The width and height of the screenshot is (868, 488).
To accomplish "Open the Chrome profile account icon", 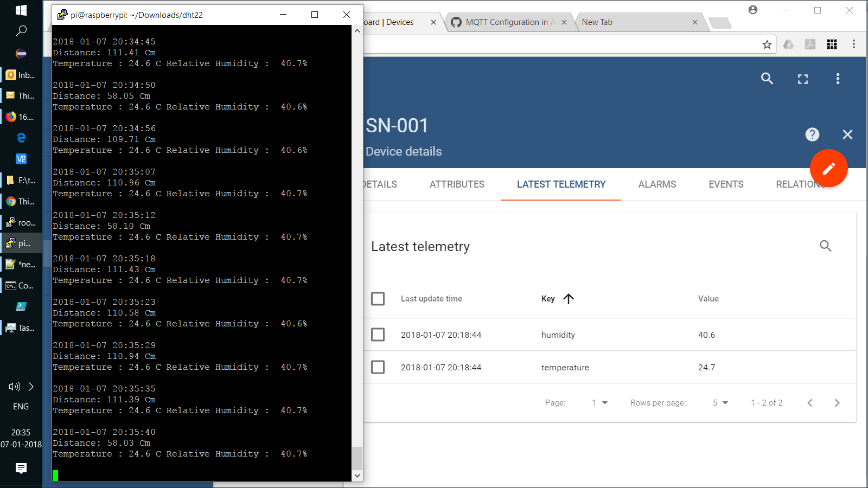I will click(x=754, y=10).
